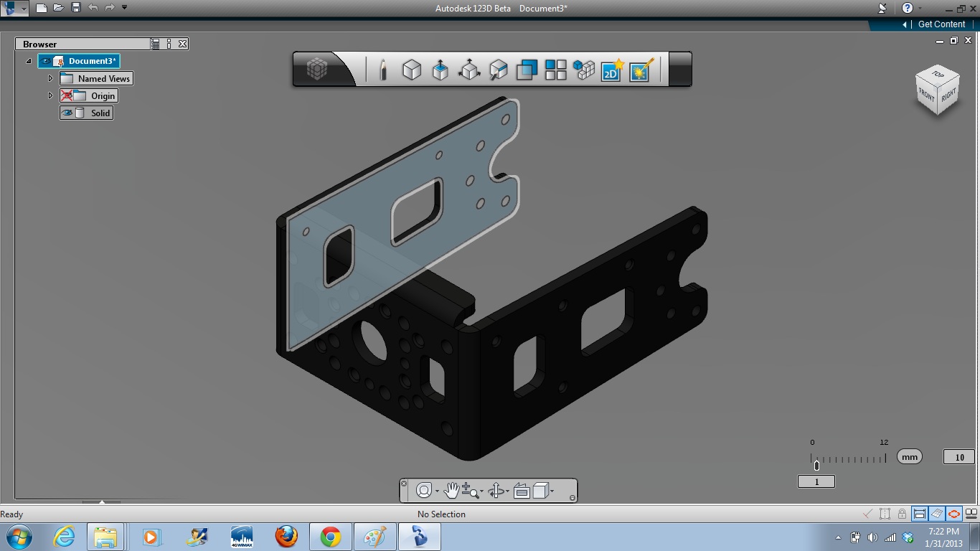The width and height of the screenshot is (980, 551).
Task: Open the Modify move-arrows tool
Action: [x=469, y=70]
